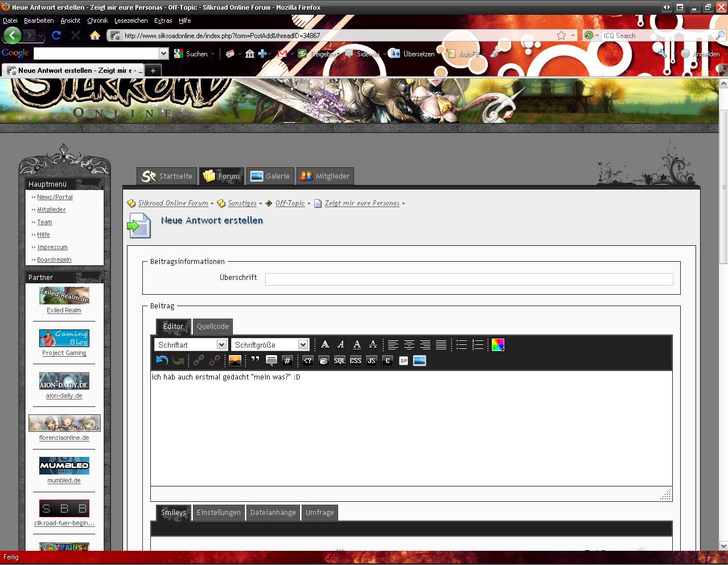728x565 pixels.
Task: Open the Lesezeichen menu
Action: (131, 20)
